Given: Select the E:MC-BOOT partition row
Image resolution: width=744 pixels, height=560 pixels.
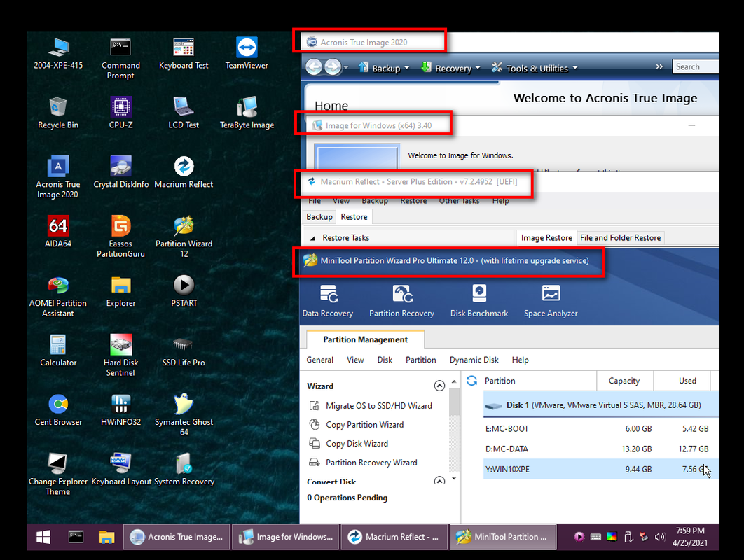Looking at the screenshot, I should pos(601,428).
